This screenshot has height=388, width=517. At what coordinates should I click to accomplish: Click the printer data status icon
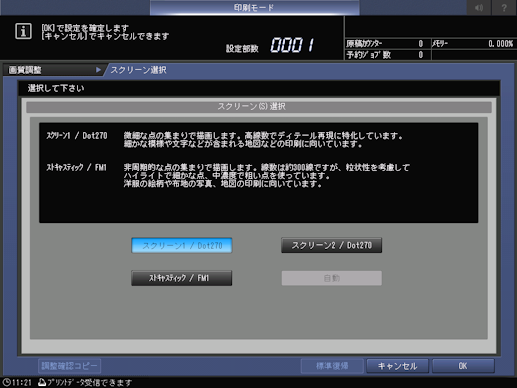(42, 382)
